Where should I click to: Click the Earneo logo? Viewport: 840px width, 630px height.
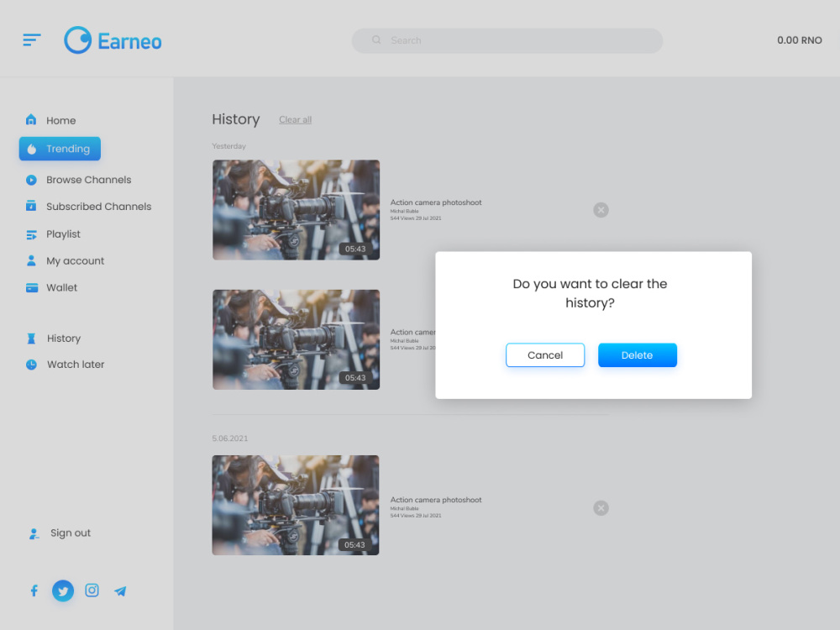[x=113, y=40]
